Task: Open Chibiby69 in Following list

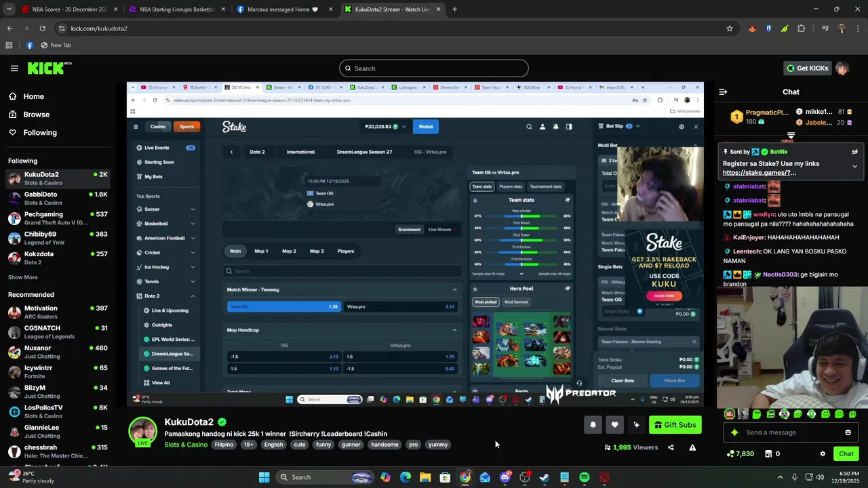Action: tap(58, 238)
